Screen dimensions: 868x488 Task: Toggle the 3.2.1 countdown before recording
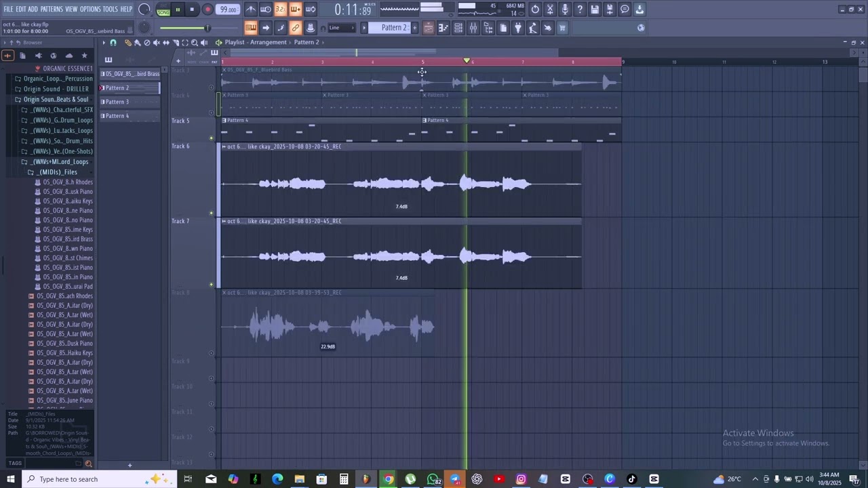pyautogui.click(x=281, y=9)
